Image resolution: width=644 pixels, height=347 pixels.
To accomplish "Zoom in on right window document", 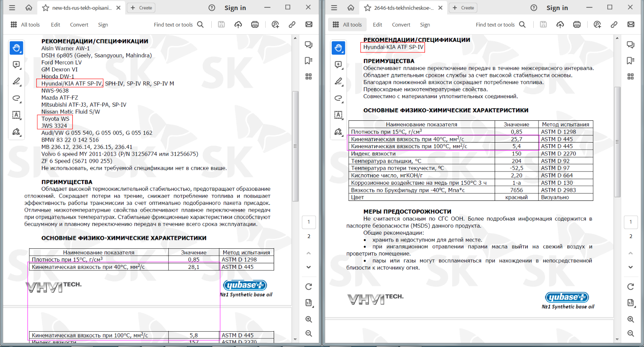I will (x=631, y=319).
